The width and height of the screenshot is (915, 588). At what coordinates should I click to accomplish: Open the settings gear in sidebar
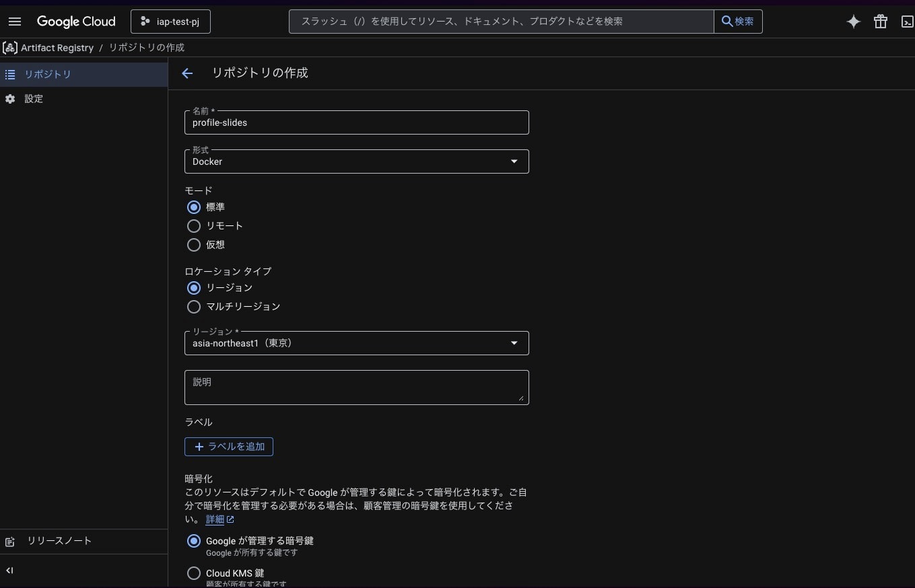[10, 99]
